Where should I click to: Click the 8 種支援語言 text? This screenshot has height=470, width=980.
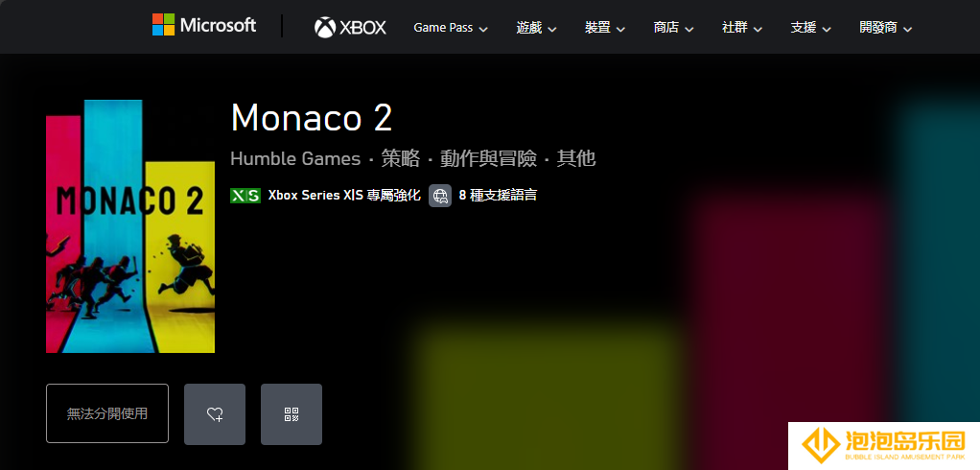pos(498,195)
